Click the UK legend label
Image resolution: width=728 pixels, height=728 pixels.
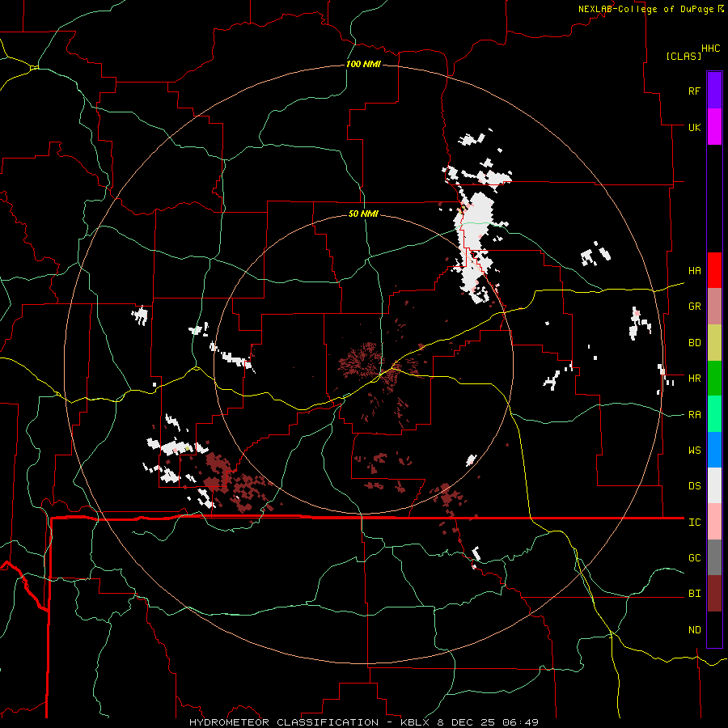tap(694, 127)
